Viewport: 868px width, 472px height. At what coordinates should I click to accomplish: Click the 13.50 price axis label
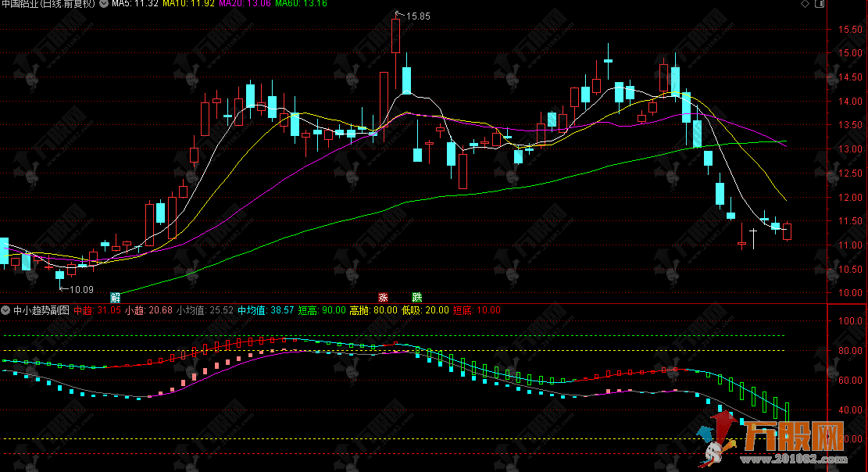click(x=850, y=125)
